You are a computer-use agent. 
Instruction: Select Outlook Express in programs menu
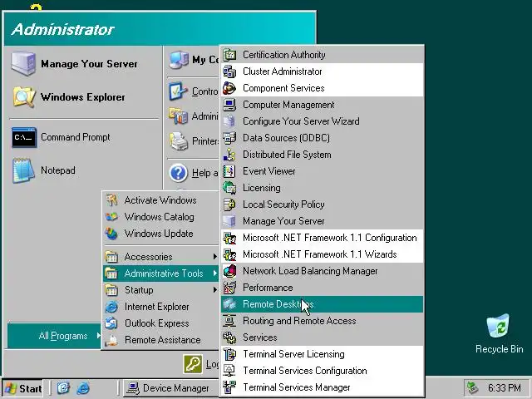click(x=160, y=323)
